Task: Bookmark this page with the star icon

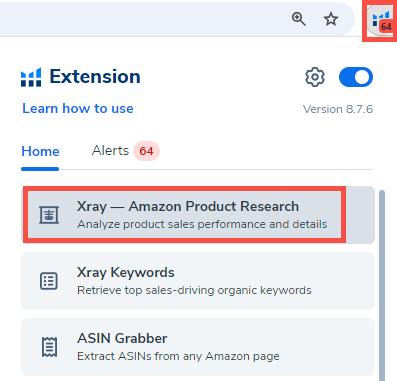Action: click(x=331, y=19)
